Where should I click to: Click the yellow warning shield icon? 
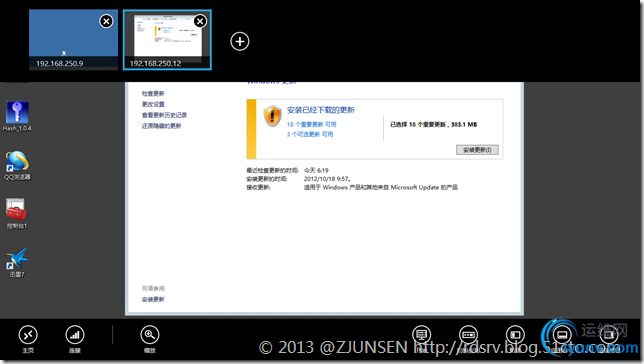click(x=273, y=116)
